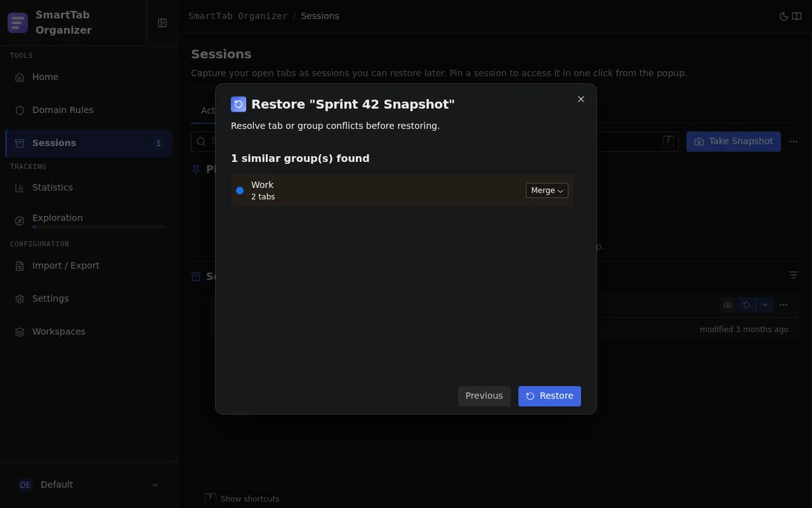Click the Previous button

click(484, 396)
